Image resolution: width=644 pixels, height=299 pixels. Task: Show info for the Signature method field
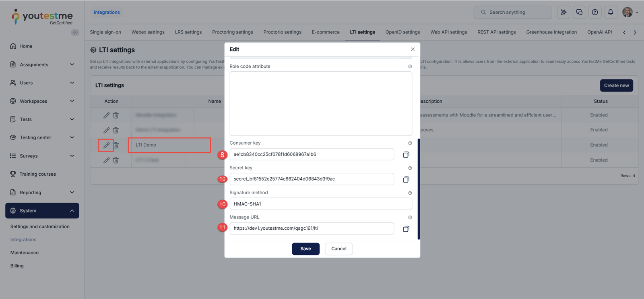(x=410, y=193)
